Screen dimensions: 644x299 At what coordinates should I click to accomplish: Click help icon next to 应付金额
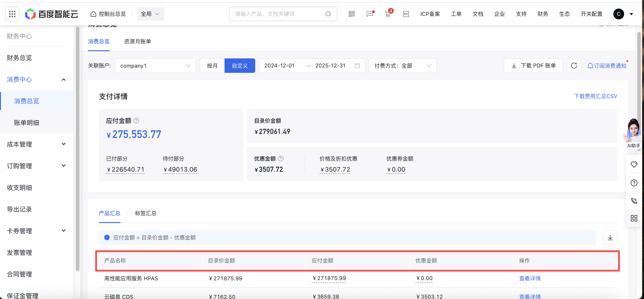[x=136, y=121]
